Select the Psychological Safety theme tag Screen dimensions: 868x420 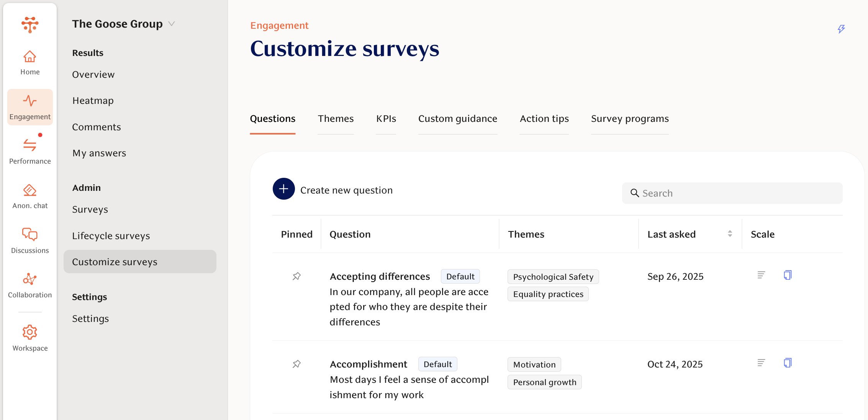553,277
